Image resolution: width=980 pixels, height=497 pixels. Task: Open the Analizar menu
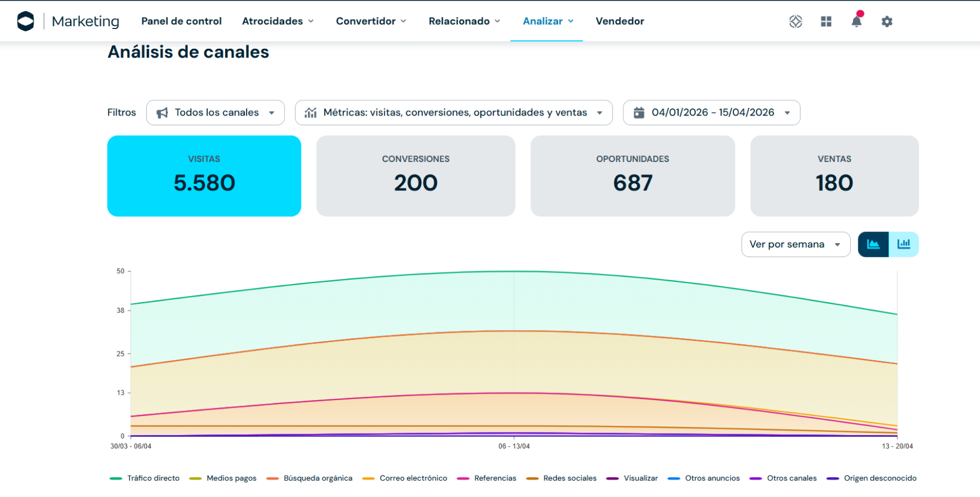pos(547,21)
